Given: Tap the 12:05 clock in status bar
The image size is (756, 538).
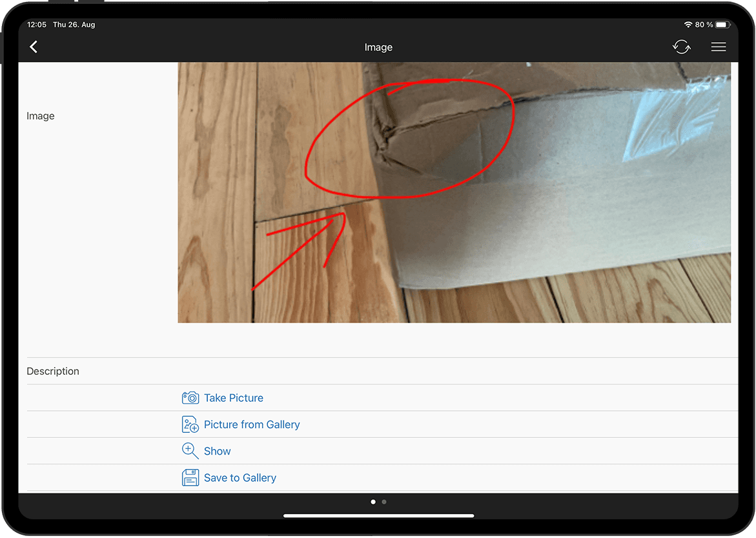Looking at the screenshot, I should coord(37,25).
